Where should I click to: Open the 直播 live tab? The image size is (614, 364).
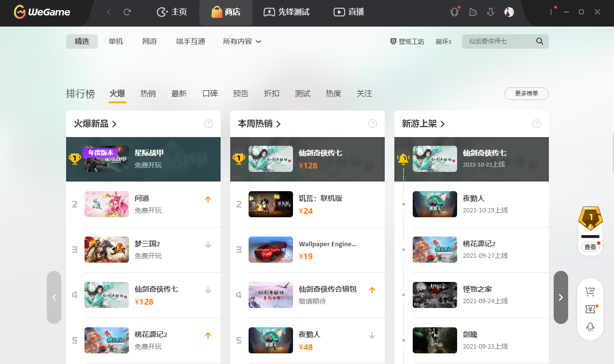tap(349, 12)
